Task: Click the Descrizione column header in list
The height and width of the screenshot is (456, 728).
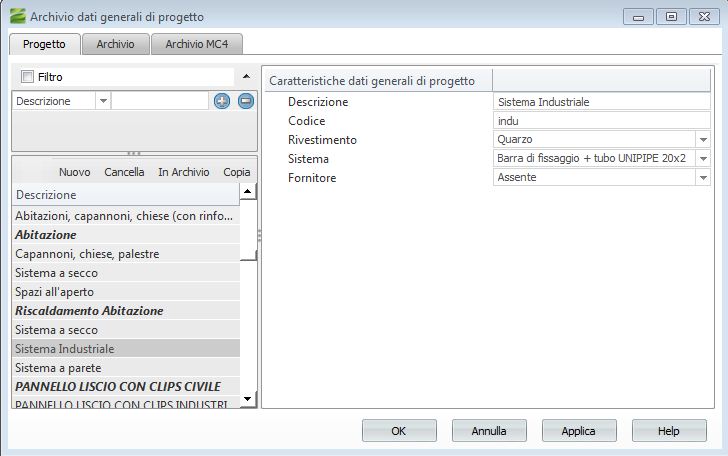Action: click(x=125, y=195)
